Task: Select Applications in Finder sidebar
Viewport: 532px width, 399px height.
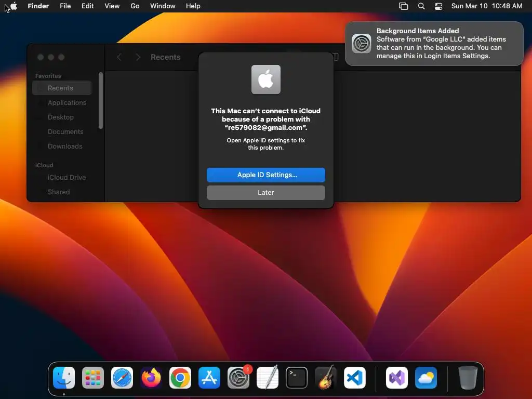Action: (62, 102)
